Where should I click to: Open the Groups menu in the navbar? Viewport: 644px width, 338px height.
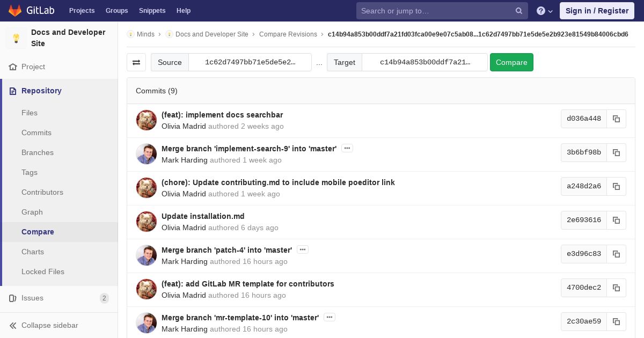pyautogui.click(x=116, y=11)
